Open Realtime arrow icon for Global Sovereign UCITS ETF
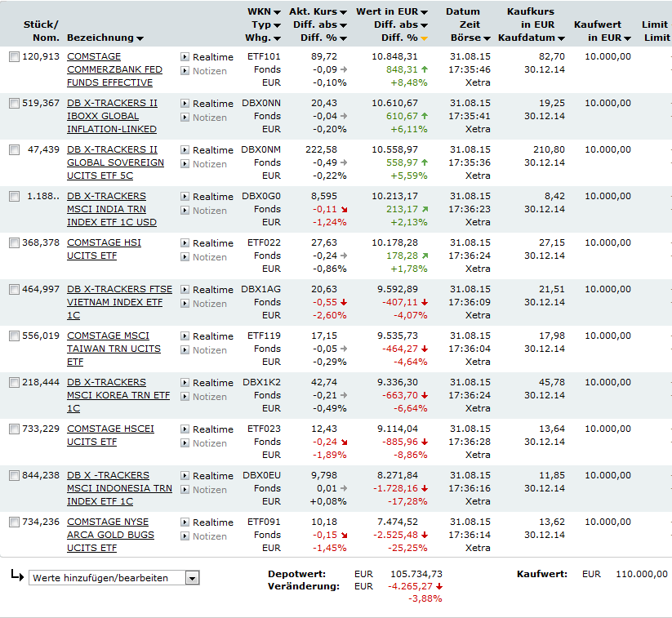 point(185,149)
